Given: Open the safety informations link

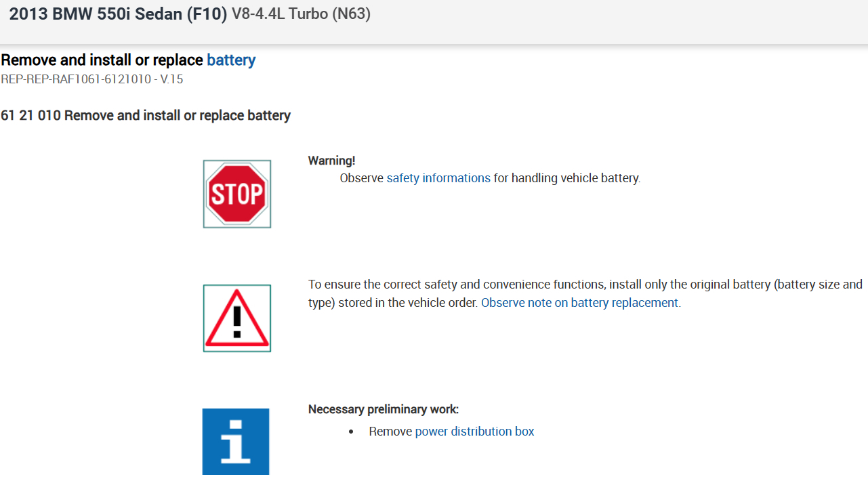Looking at the screenshot, I should 438,178.
